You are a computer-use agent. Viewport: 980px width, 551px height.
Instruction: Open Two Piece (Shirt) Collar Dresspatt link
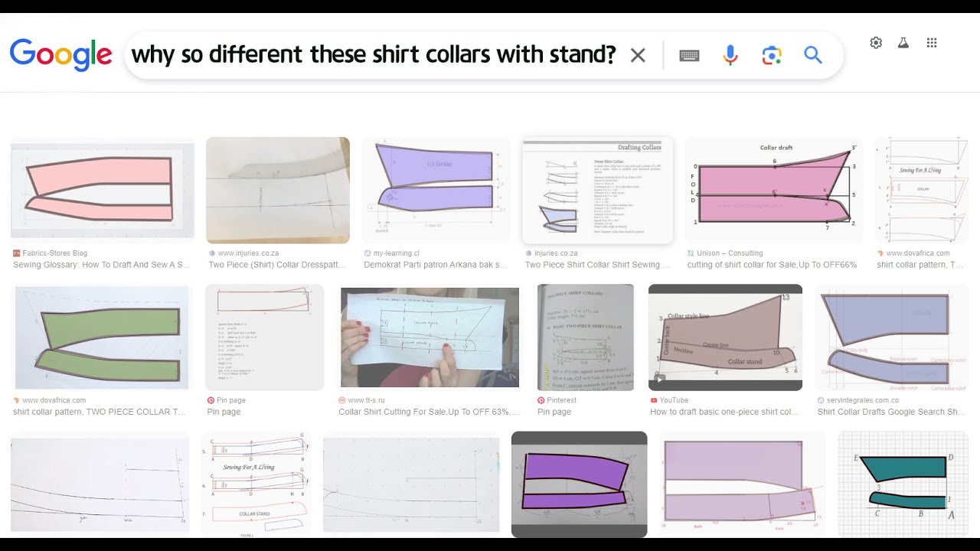tap(277, 265)
